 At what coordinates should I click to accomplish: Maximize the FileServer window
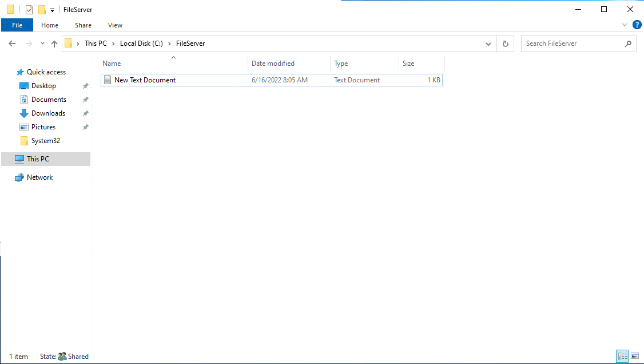pyautogui.click(x=604, y=10)
